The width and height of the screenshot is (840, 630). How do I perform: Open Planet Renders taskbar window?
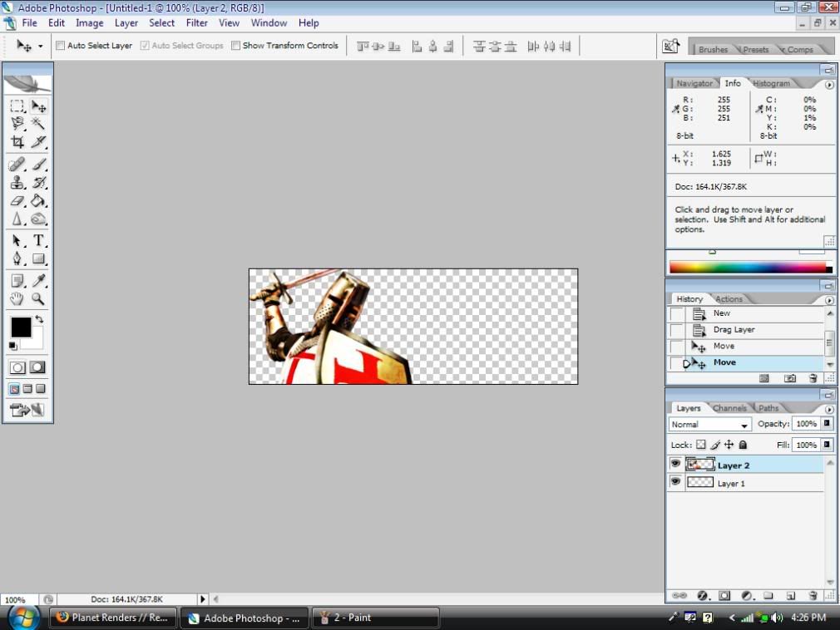tap(114, 618)
